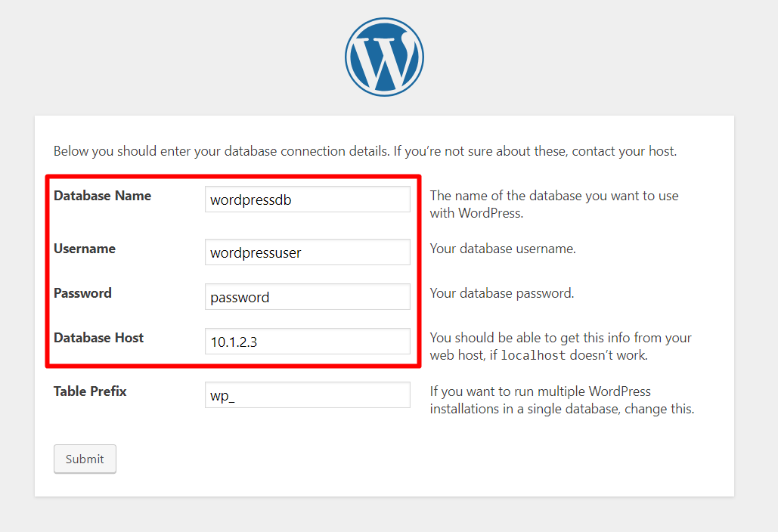This screenshot has height=532, width=778.
Task: Click the intro sentence about connection details
Action: click(365, 151)
